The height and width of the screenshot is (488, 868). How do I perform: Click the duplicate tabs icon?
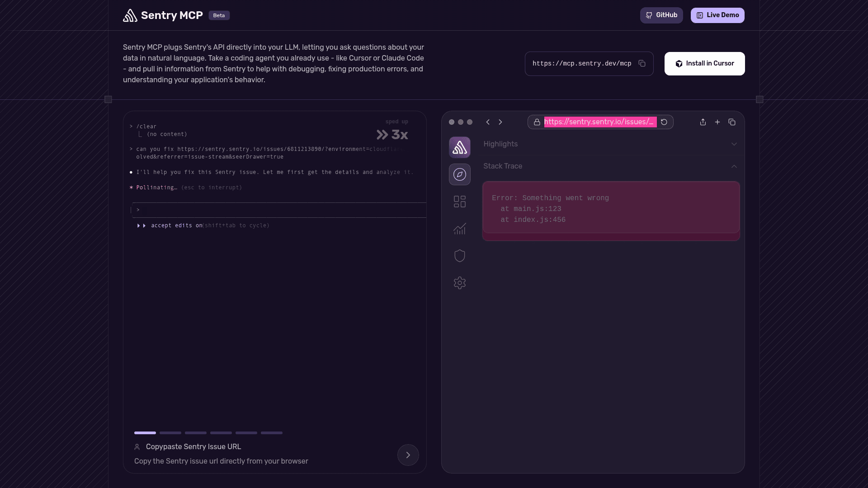(732, 122)
